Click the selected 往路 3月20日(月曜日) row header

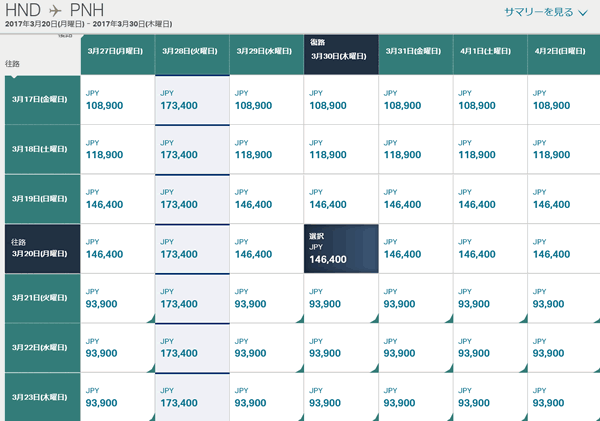42,248
